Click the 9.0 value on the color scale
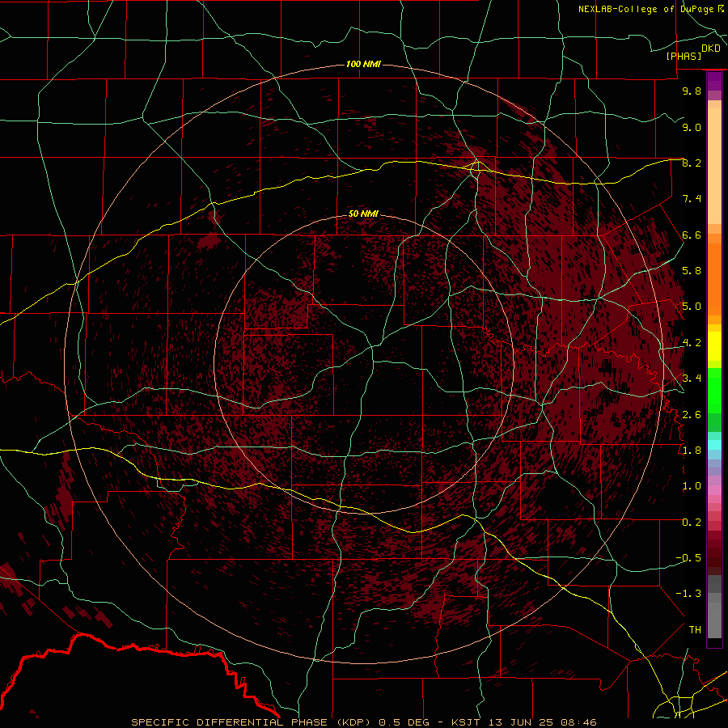The height and width of the screenshot is (728, 728). (692, 127)
